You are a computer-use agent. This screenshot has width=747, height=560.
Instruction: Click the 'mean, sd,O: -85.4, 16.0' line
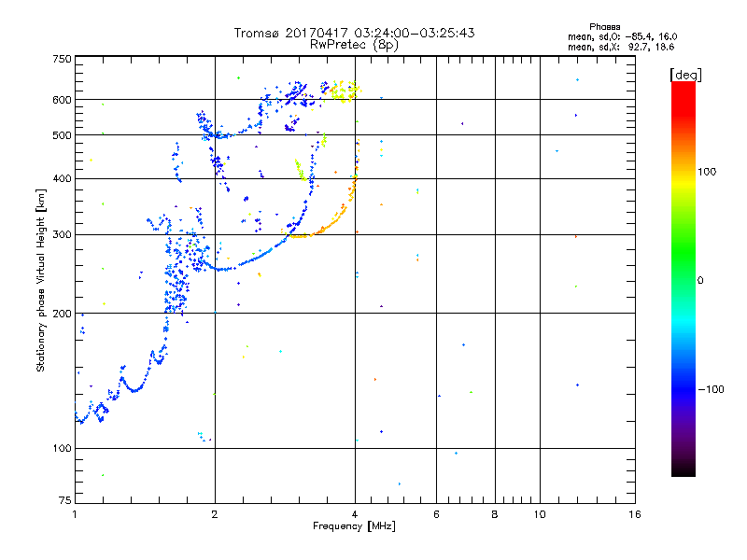click(x=622, y=36)
